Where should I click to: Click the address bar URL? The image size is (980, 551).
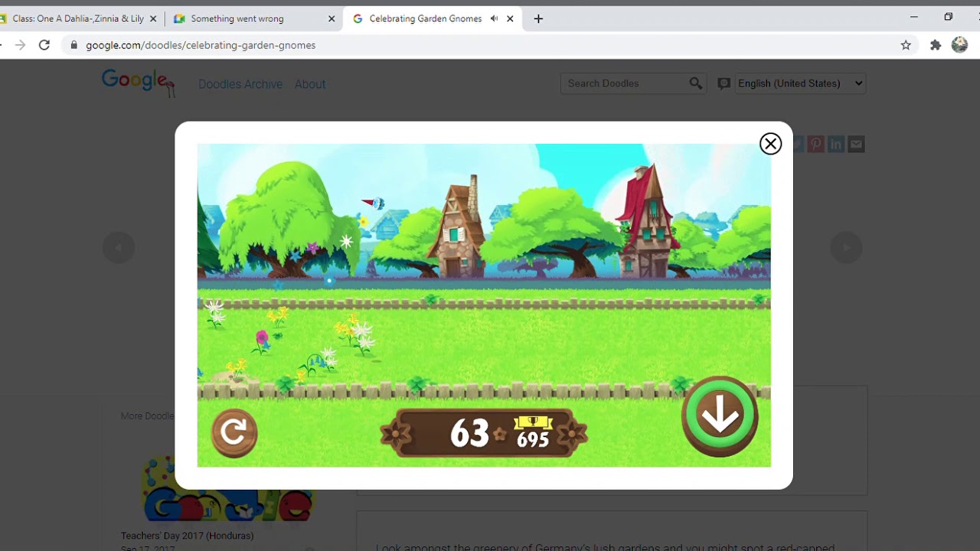[201, 45]
